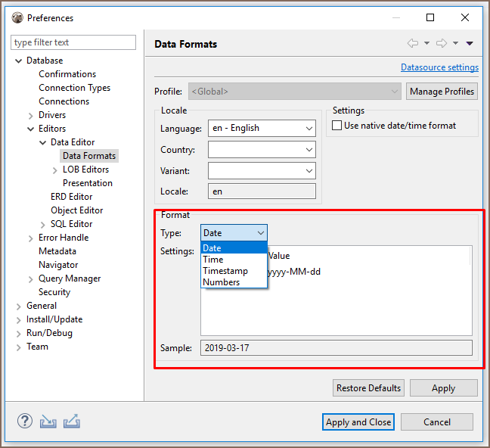Viewport: 490px width, 448px height.
Task: Collapse the Data Editor node
Action: (43, 143)
